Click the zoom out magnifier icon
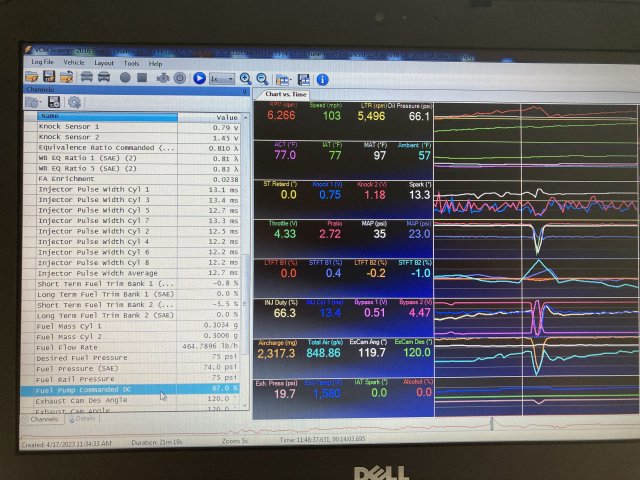Viewport: 640px width, 480px height. (x=262, y=78)
